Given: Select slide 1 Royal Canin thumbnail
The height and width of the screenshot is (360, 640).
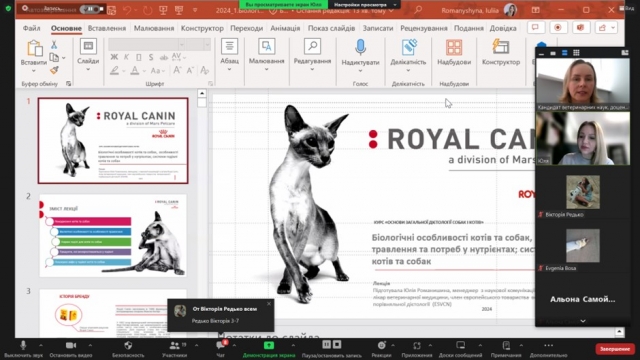Looking at the screenshot, I should point(113,140).
